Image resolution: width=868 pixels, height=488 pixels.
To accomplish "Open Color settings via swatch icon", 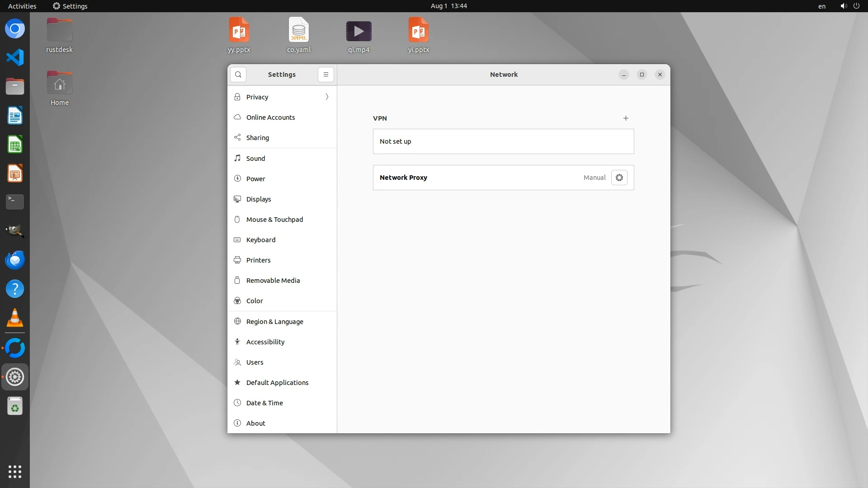I will point(237,301).
